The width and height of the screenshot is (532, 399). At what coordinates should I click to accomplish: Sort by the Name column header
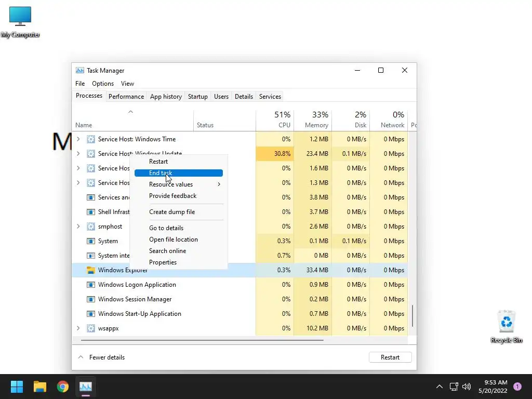tap(132, 120)
